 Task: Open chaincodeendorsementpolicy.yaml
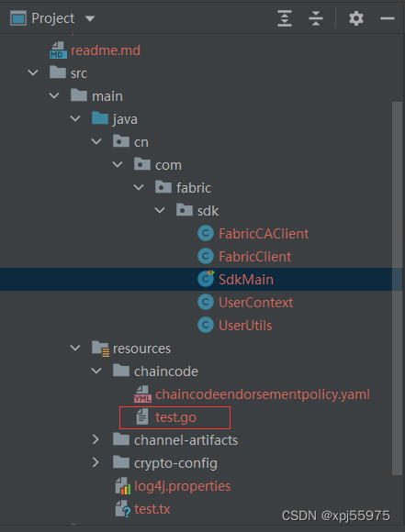(263, 394)
